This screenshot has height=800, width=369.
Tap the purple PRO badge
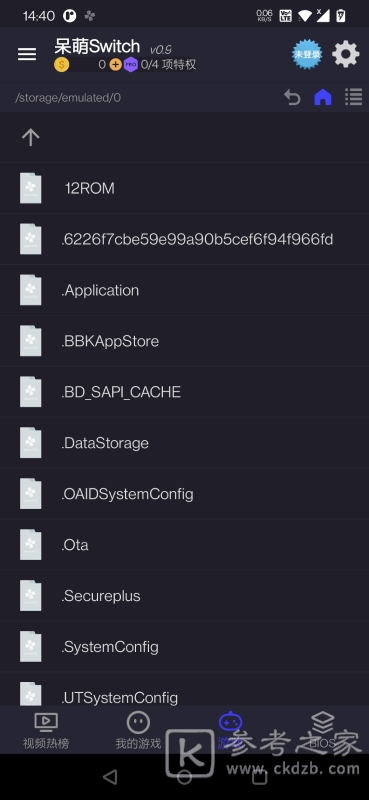click(131, 65)
